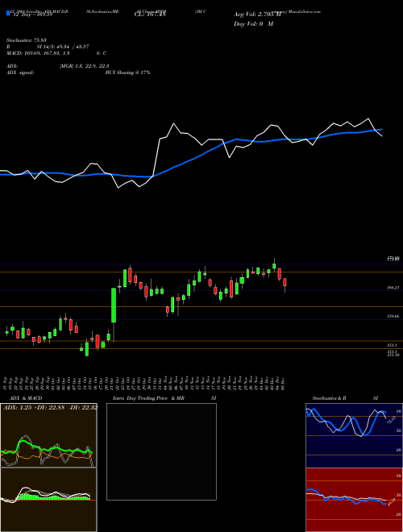Click the 'Day Vol: 0 M' reading
403x532 pixels.
tap(253, 23)
